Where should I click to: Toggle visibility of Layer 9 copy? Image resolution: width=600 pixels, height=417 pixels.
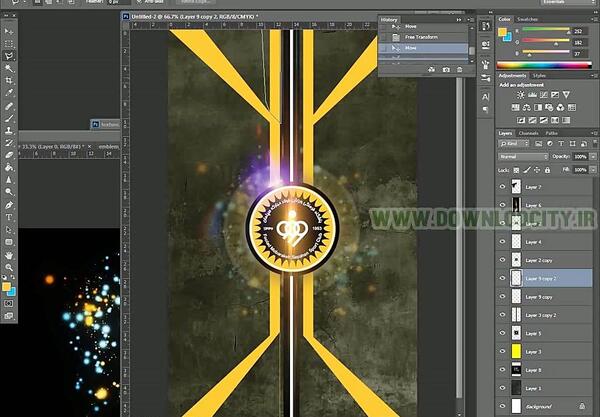[502, 296]
